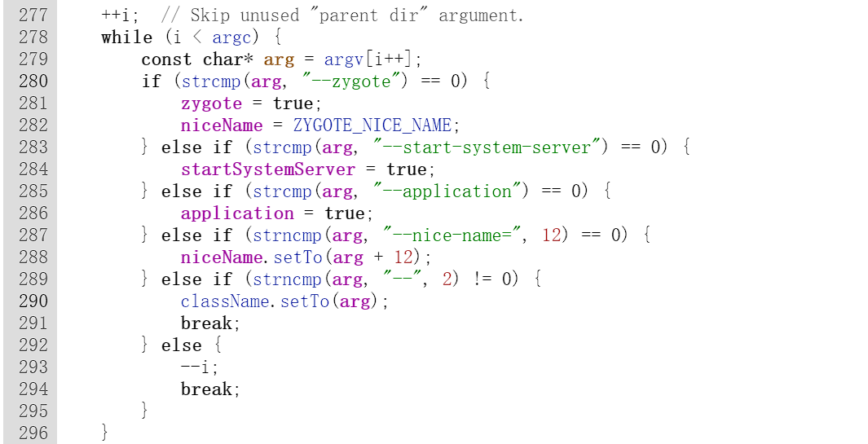Click strncmp on line 289

tap(287, 279)
